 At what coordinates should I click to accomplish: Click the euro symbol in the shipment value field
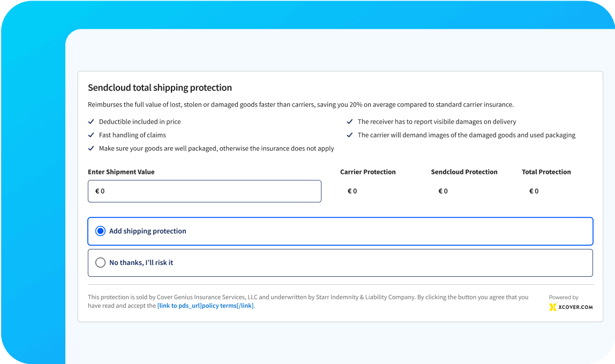tap(97, 191)
